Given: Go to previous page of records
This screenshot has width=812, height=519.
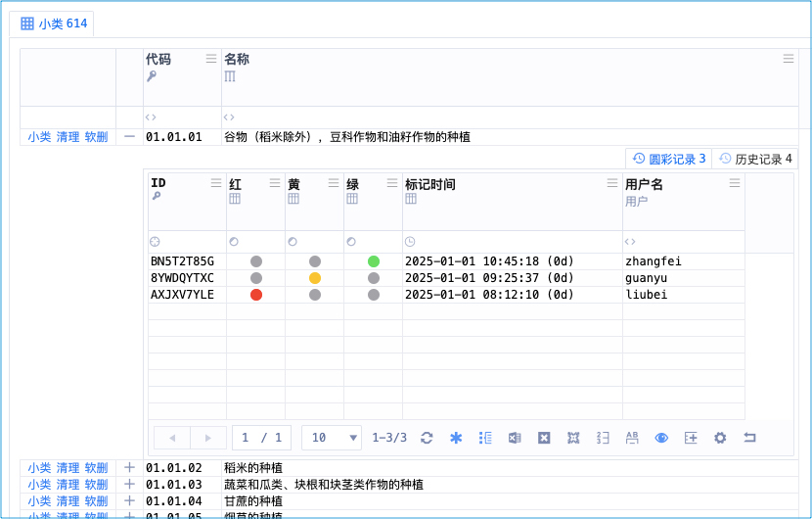Looking at the screenshot, I should tap(172, 438).
